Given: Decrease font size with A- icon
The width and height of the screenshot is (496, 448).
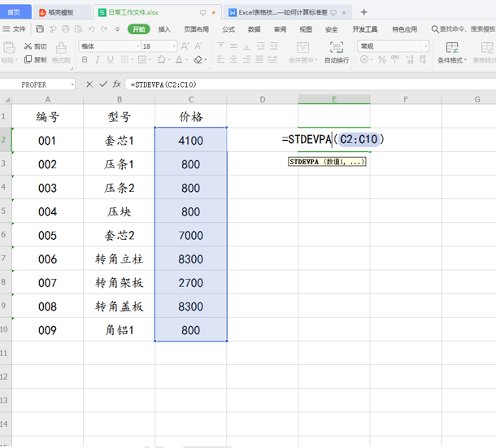Looking at the screenshot, I should click(x=198, y=46).
